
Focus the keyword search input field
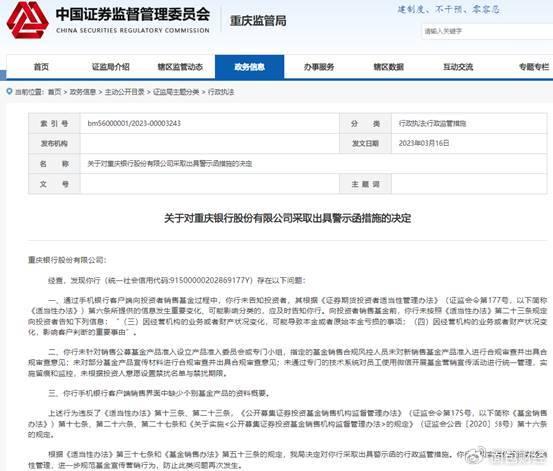click(x=487, y=31)
